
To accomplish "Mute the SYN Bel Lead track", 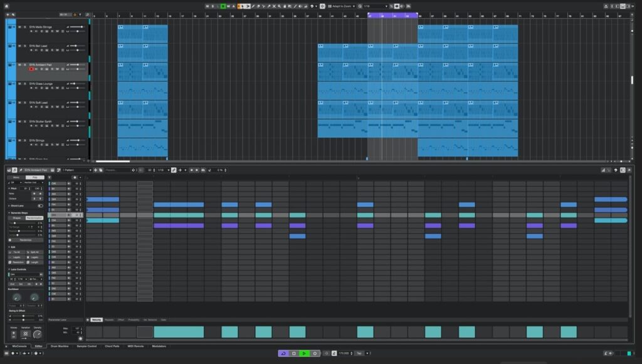I will coord(20,45).
